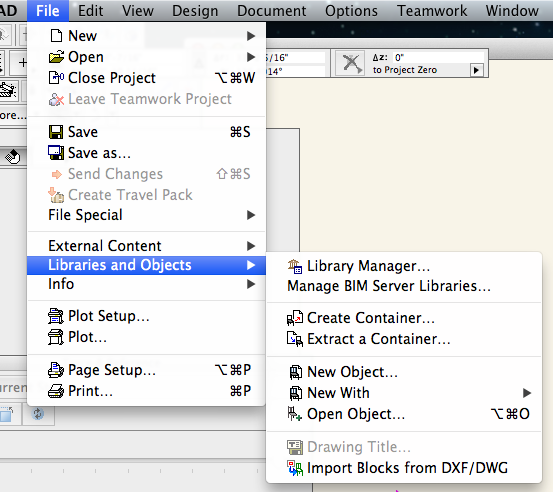This screenshot has width=553, height=492.
Task: Choose Extract a Container option
Action: click(403, 339)
